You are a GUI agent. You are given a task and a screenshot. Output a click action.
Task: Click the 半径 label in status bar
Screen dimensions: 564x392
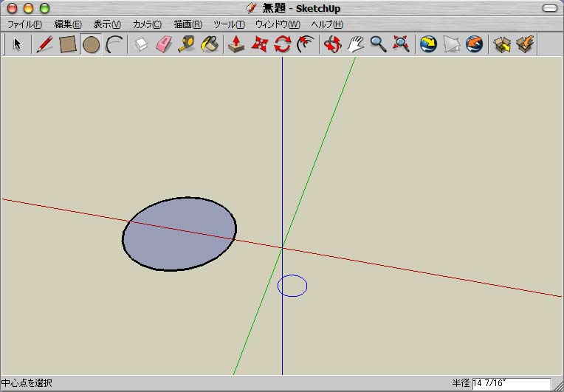pos(461,383)
